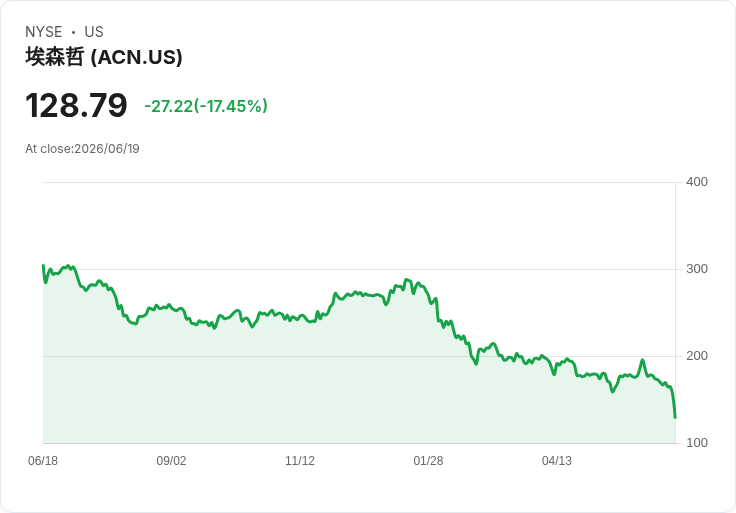The height and width of the screenshot is (513, 736).
Task: Click the current price 128.79
Action: (76, 105)
